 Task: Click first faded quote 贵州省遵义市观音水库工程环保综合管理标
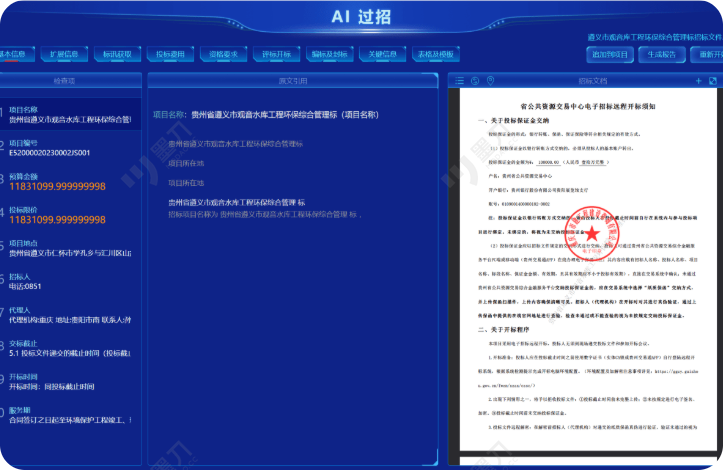[x=236, y=144]
